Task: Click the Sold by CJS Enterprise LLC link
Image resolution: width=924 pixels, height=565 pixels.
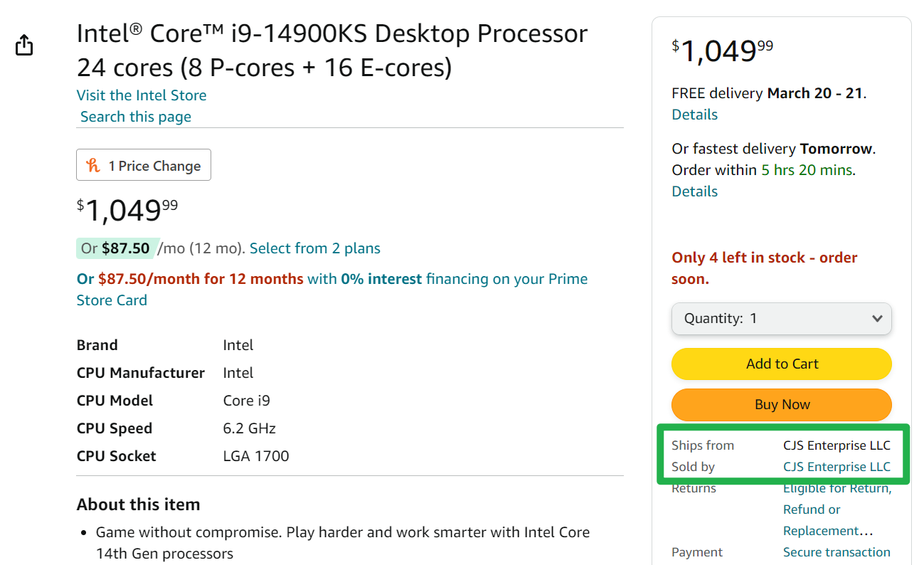Action: tap(837, 467)
